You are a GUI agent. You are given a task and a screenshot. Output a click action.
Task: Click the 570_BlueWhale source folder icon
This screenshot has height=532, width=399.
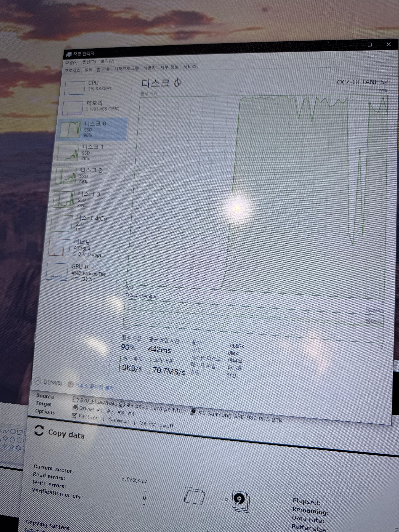tap(76, 400)
